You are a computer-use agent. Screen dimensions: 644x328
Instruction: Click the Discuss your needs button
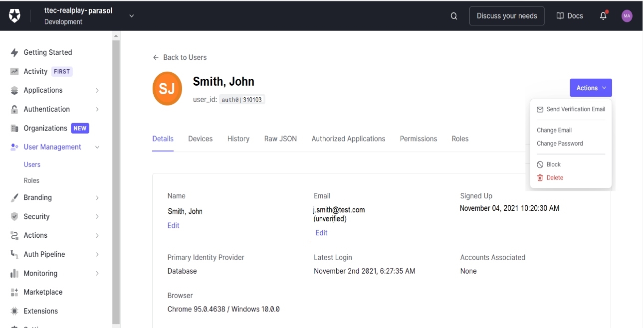click(x=506, y=16)
